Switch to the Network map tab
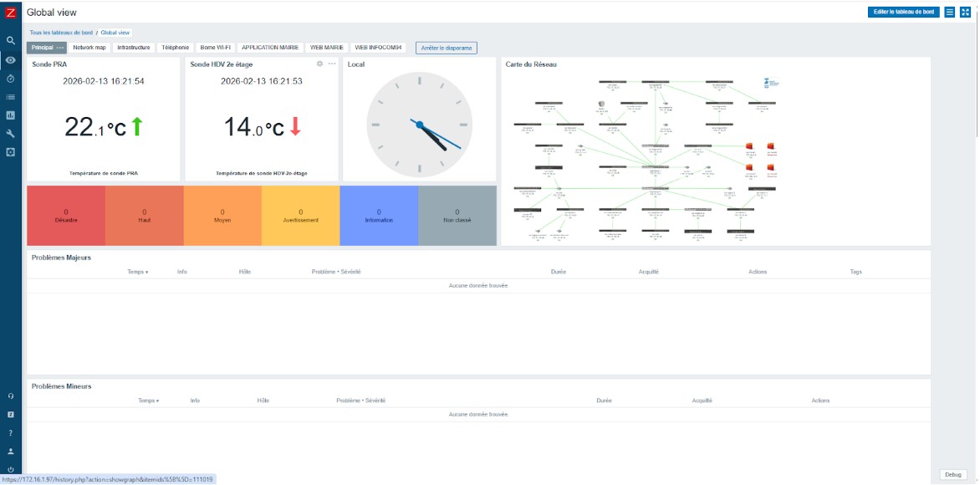980x485 pixels. 89,48
